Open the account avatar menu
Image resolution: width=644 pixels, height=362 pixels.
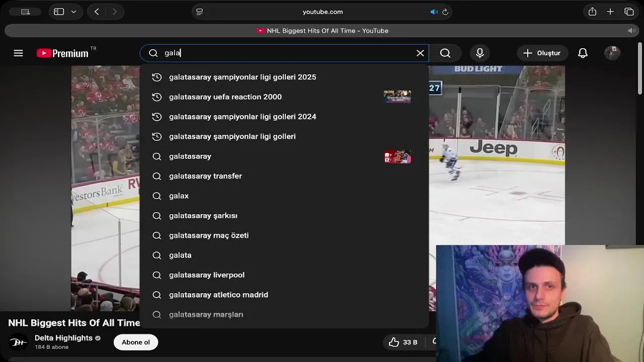click(x=612, y=53)
